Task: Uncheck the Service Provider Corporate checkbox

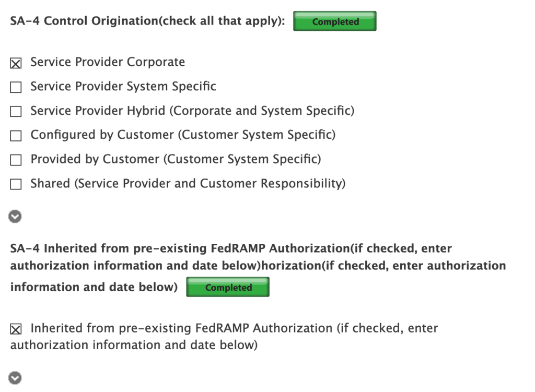Action: [16, 63]
